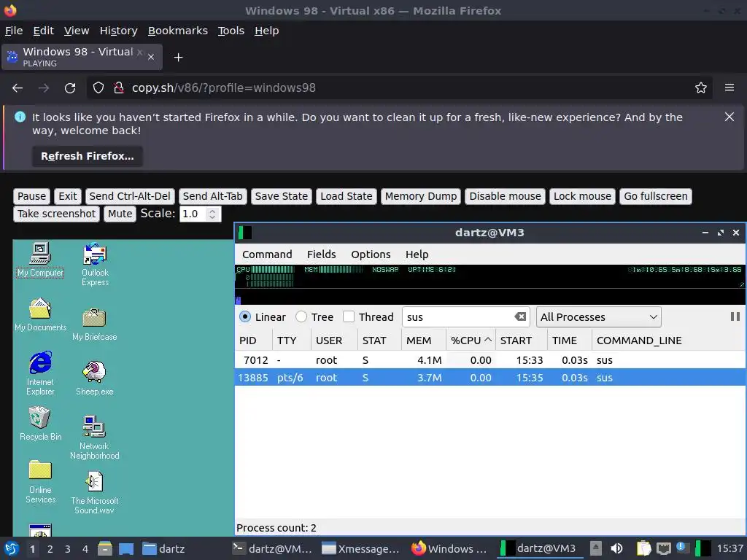Select Sheep.exe desktop icon
Screen dimensions: 747x560
tap(94, 378)
